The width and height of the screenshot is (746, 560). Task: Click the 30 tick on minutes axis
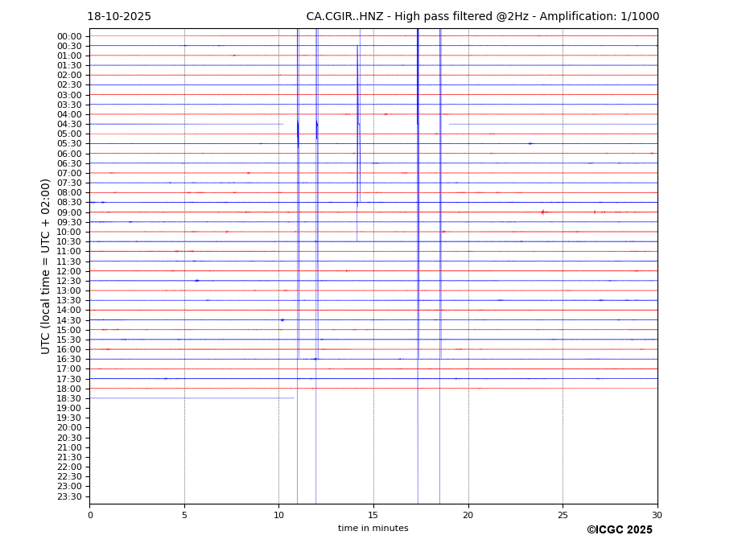(657, 515)
